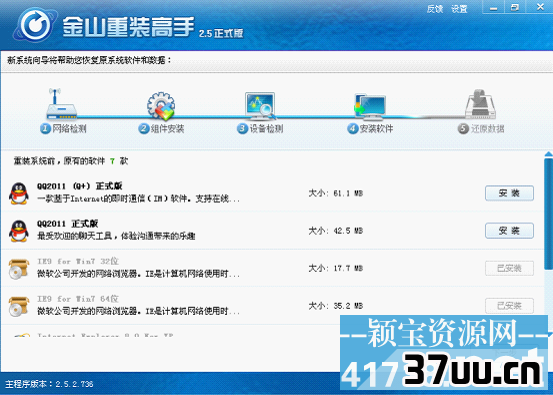Click the scrollbar up arrow of software list

548,154
